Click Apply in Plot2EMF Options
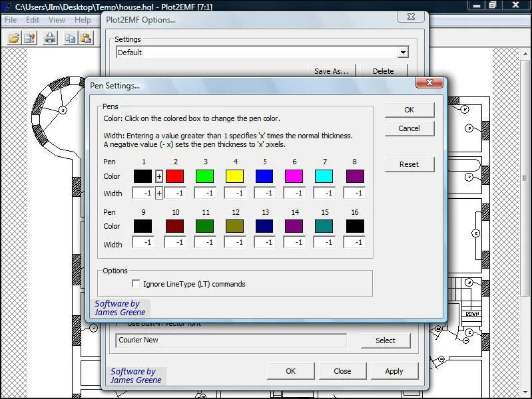Screen dimensions: 532x399 pyautogui.click(x=394, y=371)
